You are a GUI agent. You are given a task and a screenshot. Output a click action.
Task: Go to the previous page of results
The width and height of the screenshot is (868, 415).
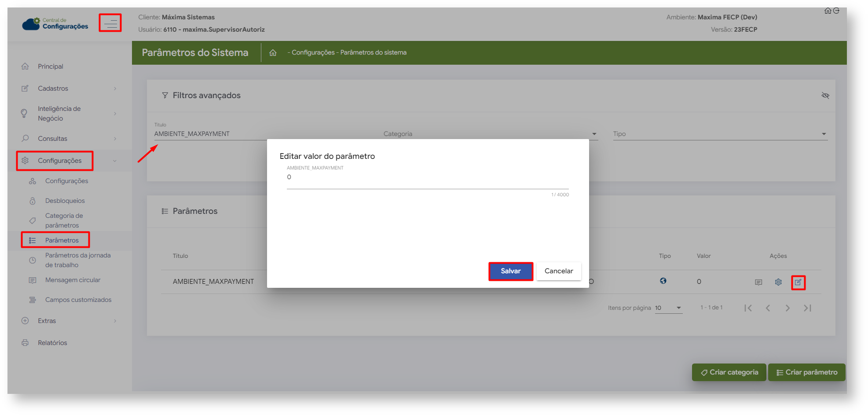click(768, 308)
